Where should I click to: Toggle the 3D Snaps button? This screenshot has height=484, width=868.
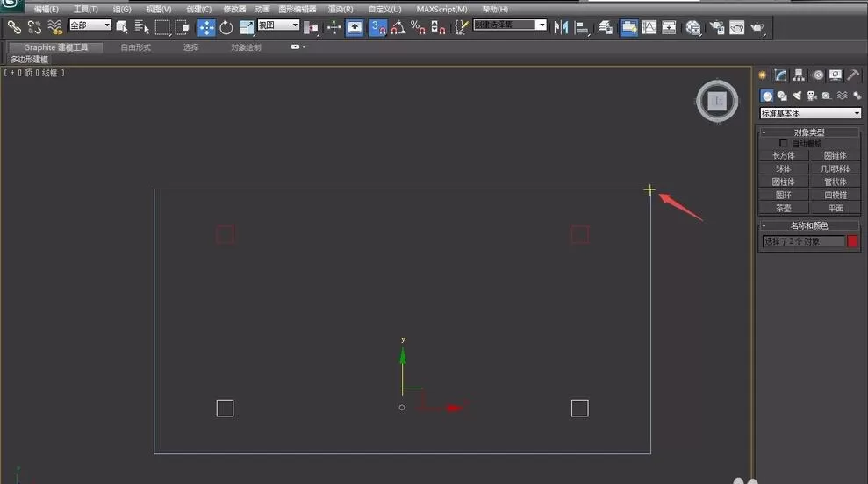pyautogui.click(x=378, y=27)
